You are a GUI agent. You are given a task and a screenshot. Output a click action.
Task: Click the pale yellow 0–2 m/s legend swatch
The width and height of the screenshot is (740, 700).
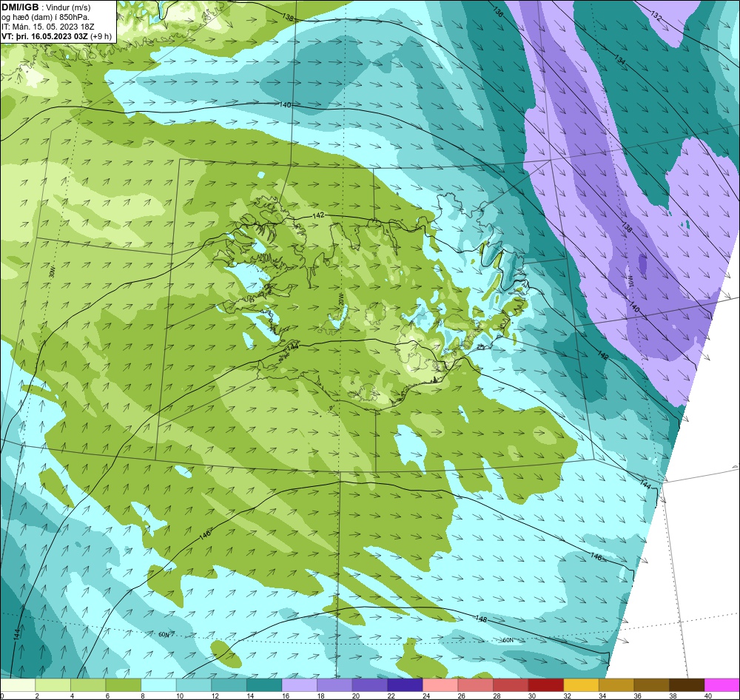[18, 685]
